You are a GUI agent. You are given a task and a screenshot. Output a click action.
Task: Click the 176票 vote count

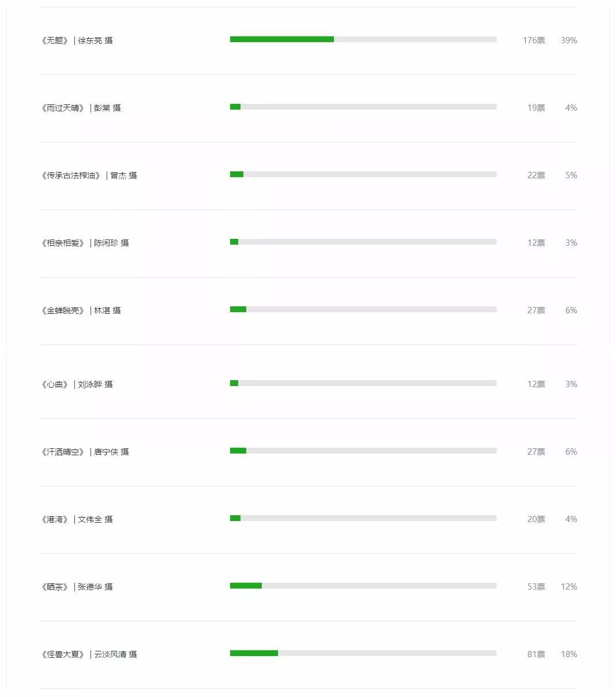(534, 40)
